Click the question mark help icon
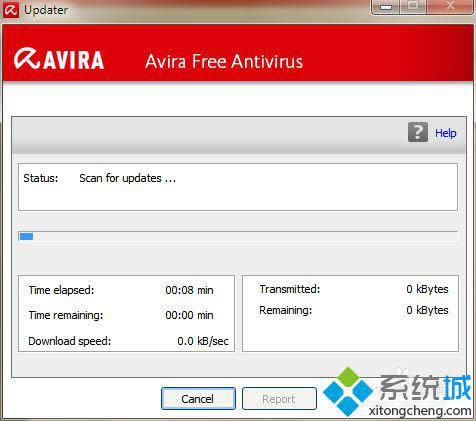 (418, 132)
